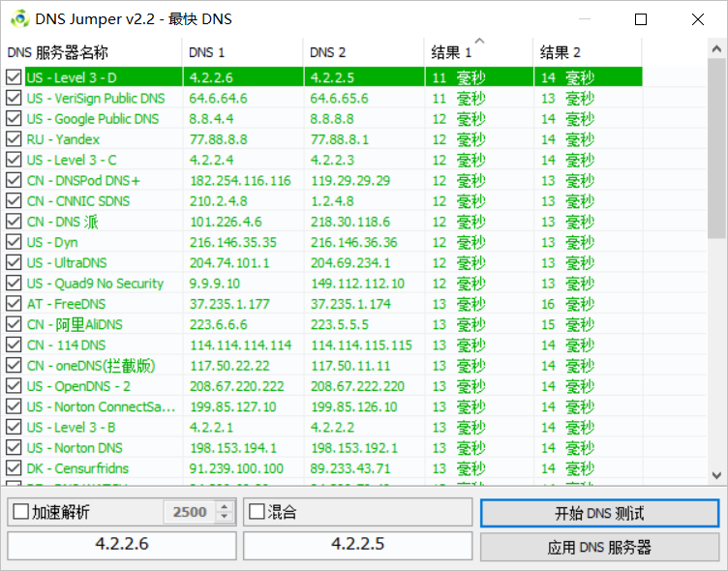This screenshot has width=728, height=571.
Task: Select the US - VeriSign Public DNS row
Action: (x=324, y=98)
